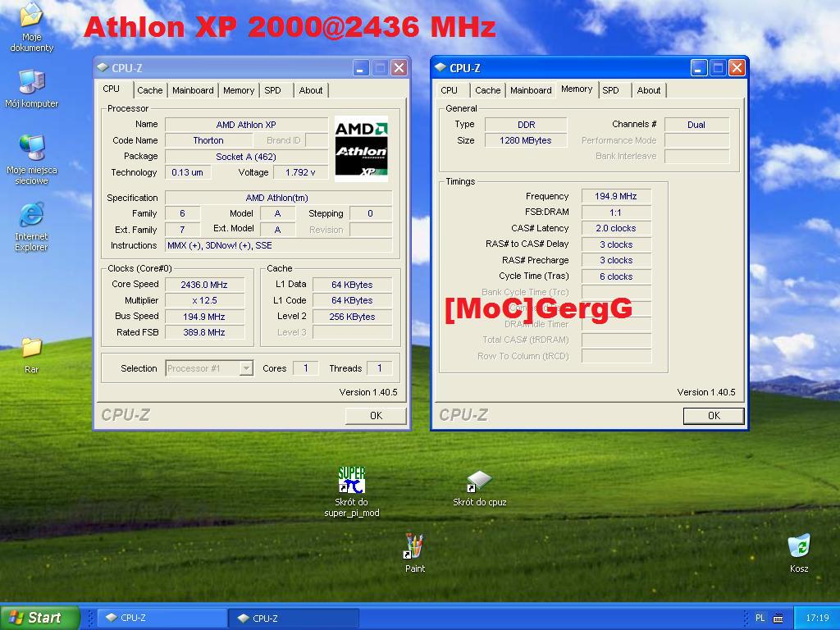
Task: Click memory Type DDR field
Action: [526, 125]
